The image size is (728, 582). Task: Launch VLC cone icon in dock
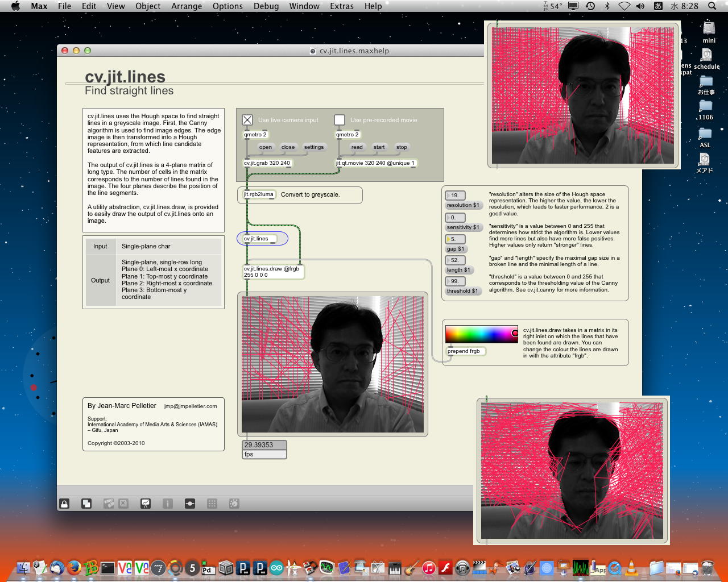point(631,567)
